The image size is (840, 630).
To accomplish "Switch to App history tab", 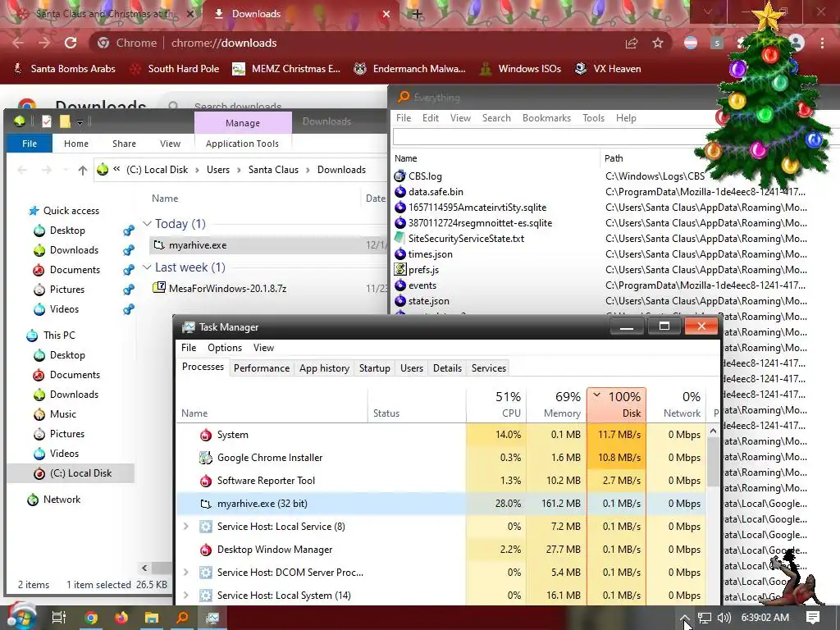I will coord(324,368).
